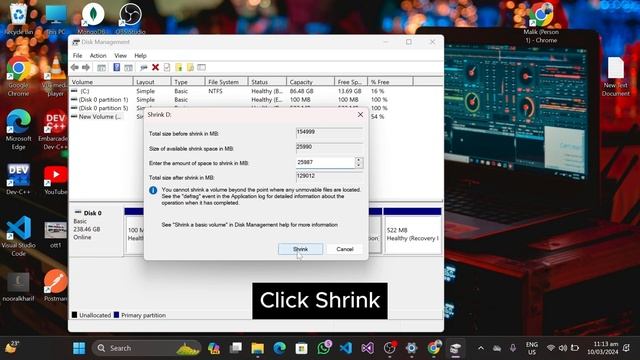Screen dimensions: 640x360
Task: Click the Forward arrow toolbar icon
Action: pos(86,67)
